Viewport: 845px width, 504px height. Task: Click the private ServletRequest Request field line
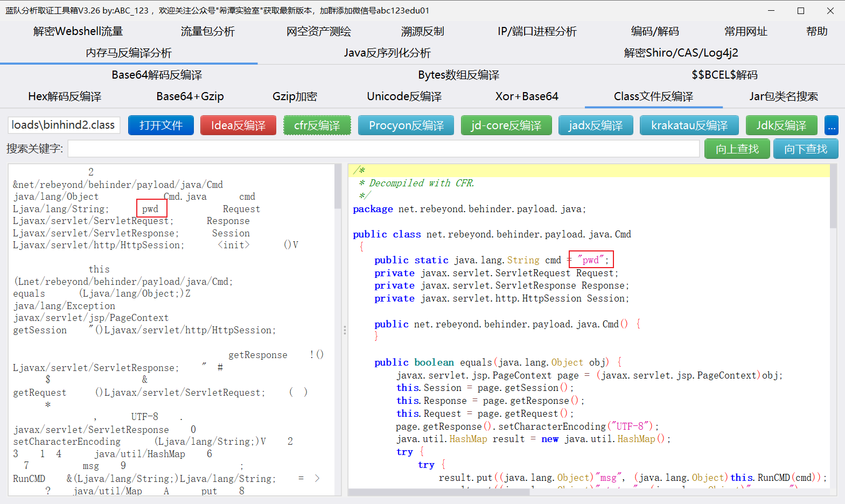pos(496,273)
